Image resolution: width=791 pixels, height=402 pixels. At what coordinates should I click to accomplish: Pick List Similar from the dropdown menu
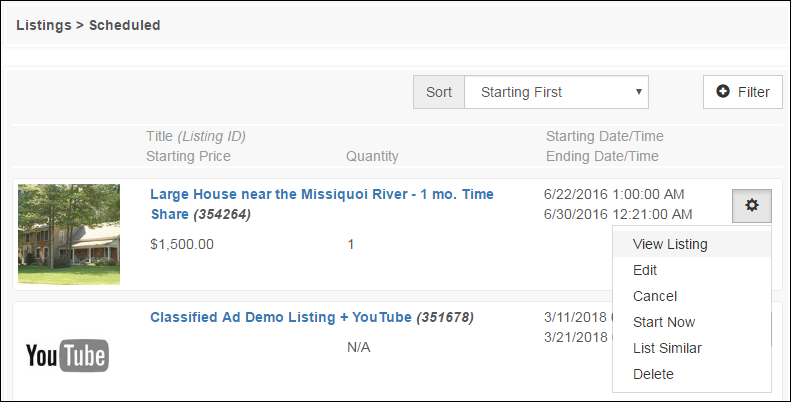click(x=667, y=348)
